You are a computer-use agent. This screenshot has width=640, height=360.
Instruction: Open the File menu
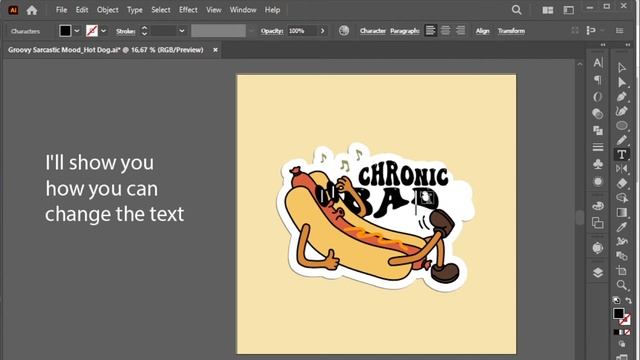61,10
